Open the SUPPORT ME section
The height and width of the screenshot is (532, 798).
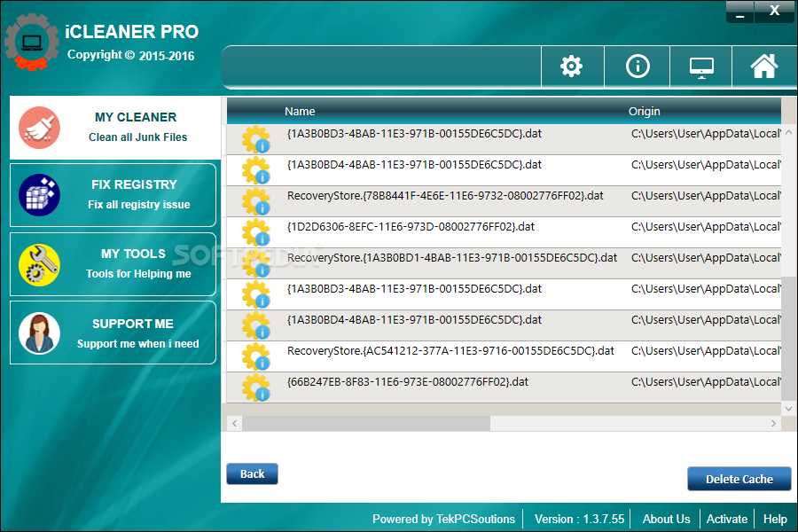113,332
